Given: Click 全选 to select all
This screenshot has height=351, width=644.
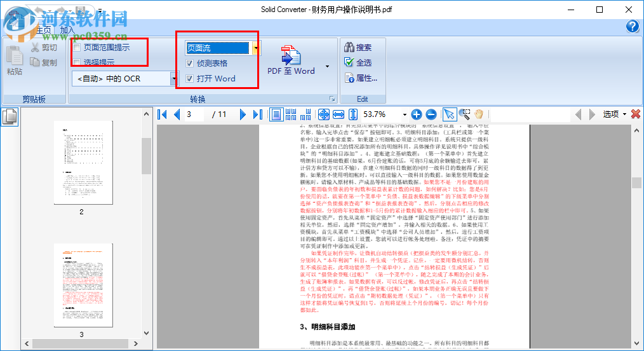Looking at the screenshot, I should [x=358, y=62].
